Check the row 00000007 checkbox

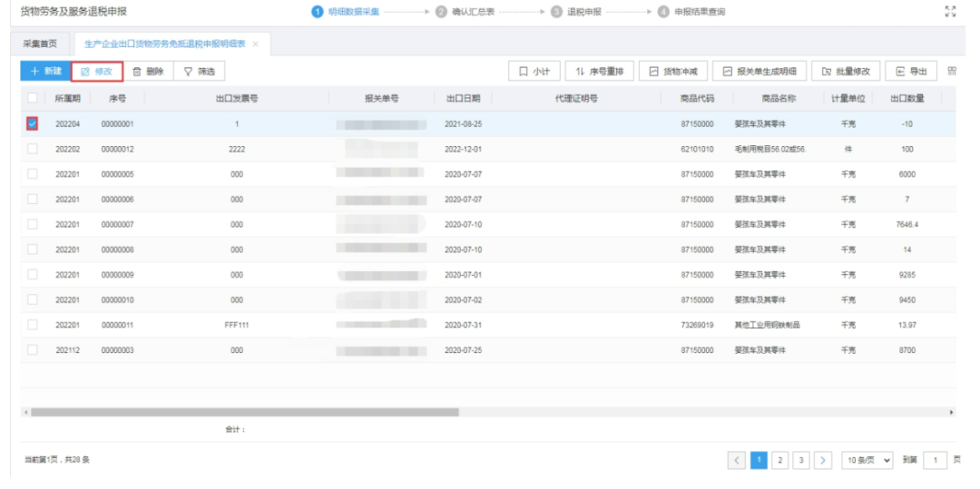coord(33,224)
